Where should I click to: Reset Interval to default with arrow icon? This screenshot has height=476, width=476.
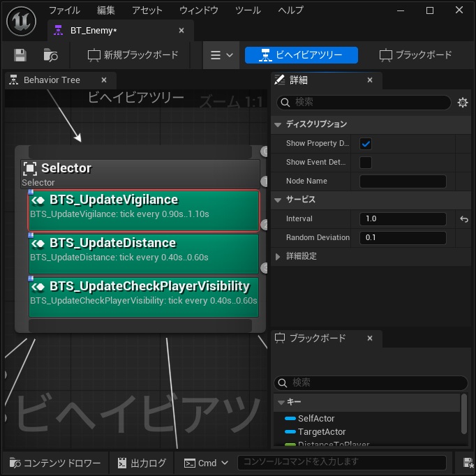pos(464,219)
